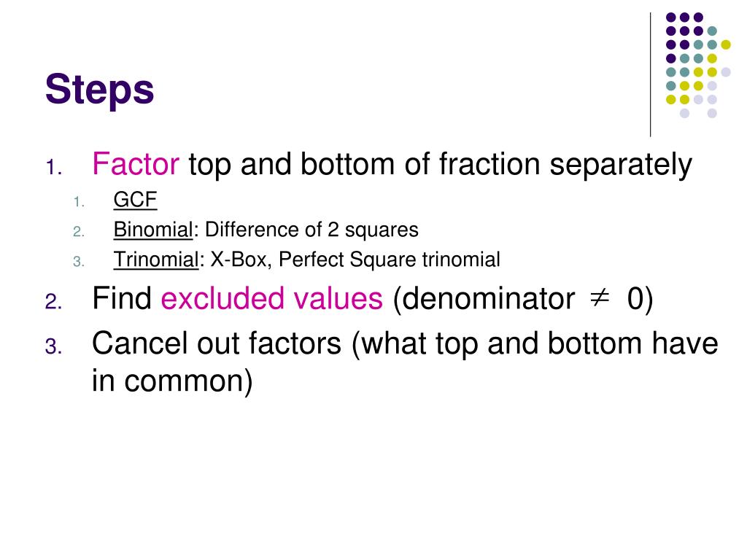
Task: Click the teal sub-list number 2 marker
Action: click(x=79, y=232)
